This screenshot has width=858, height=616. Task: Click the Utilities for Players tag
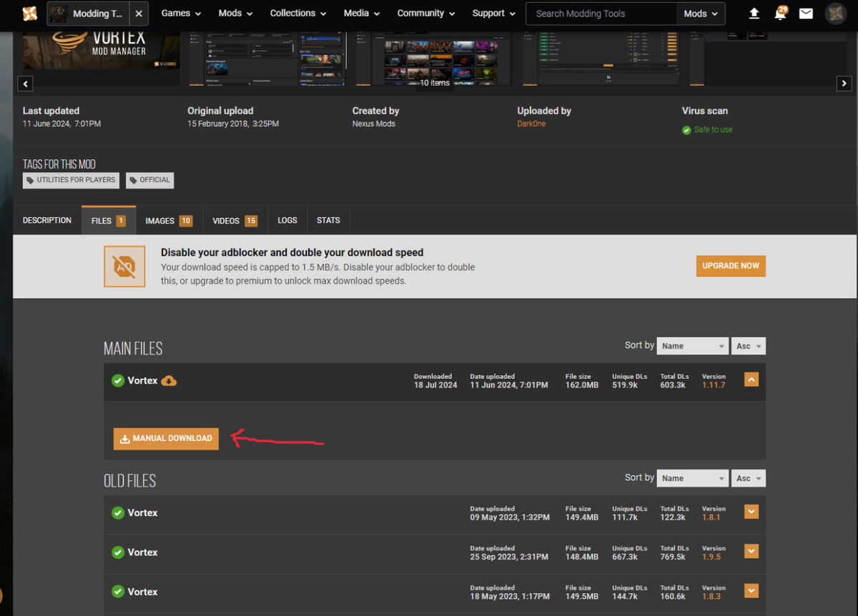point(71,180)
